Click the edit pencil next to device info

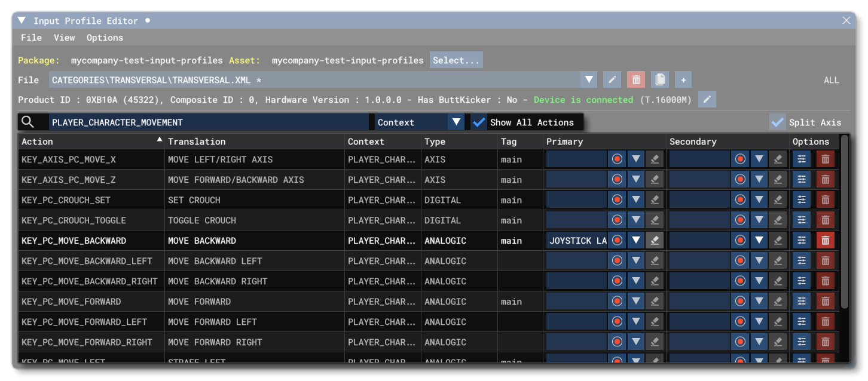[x=707, y=99]
